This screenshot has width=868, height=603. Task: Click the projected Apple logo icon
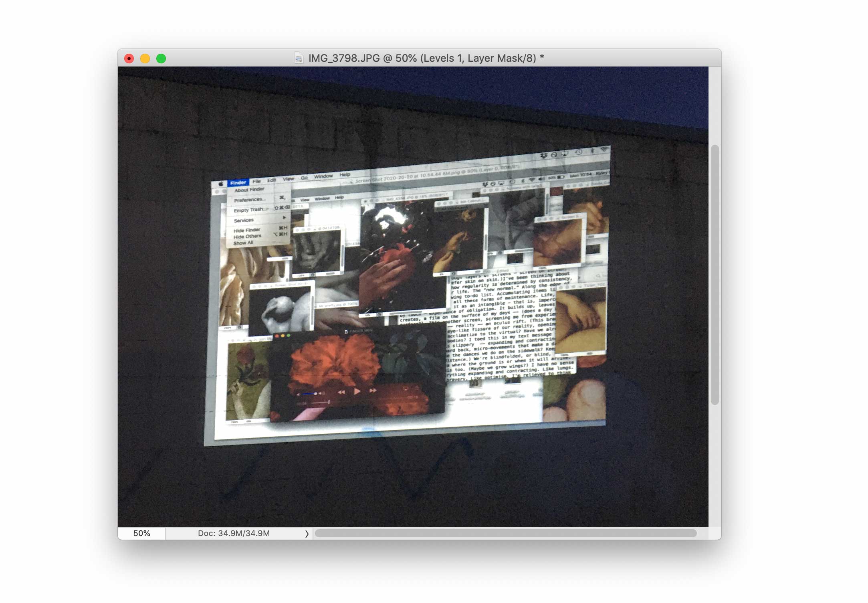click(x=221, y=184)
